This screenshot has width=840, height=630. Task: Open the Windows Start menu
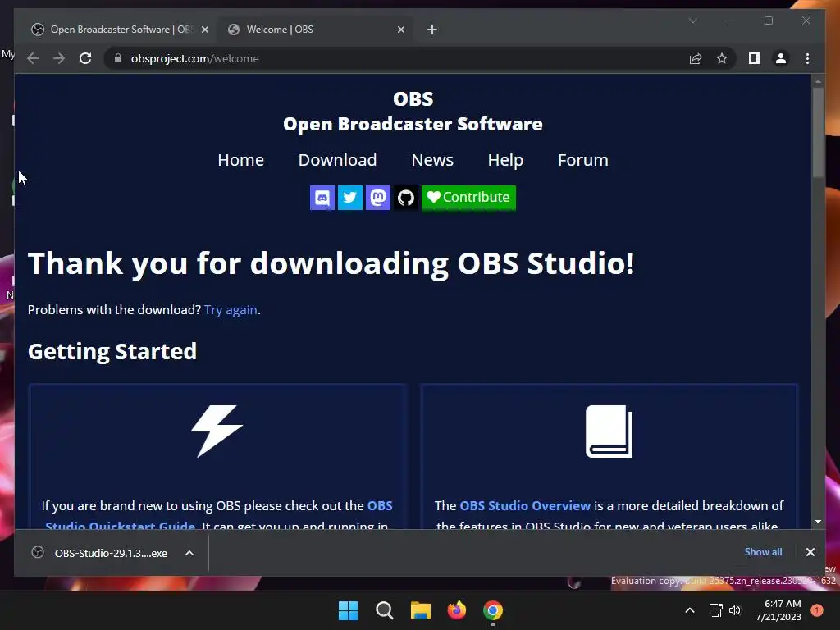click(x=348, y=610)
